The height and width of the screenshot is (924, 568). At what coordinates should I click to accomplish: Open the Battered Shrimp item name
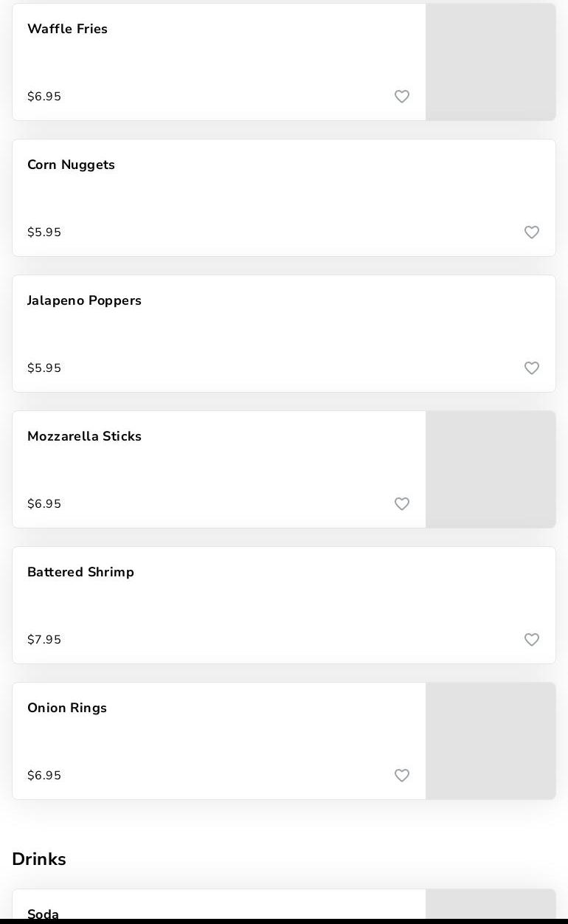pos(80,572)
